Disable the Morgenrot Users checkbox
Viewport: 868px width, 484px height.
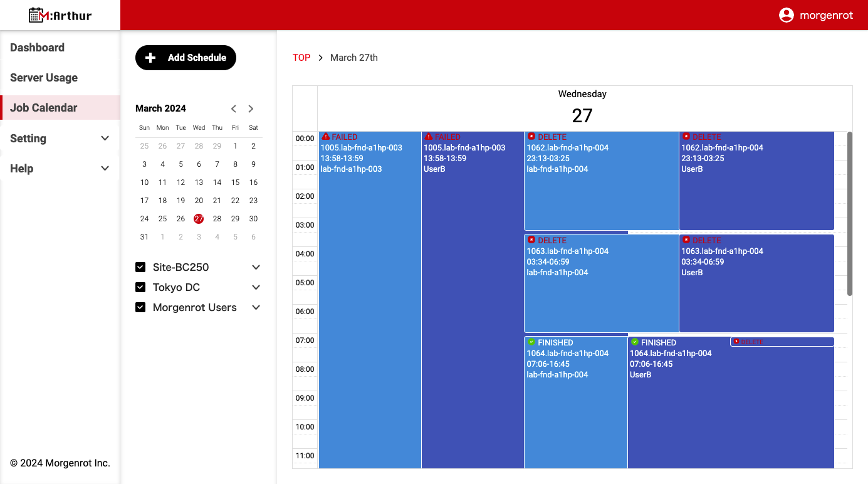140,308
